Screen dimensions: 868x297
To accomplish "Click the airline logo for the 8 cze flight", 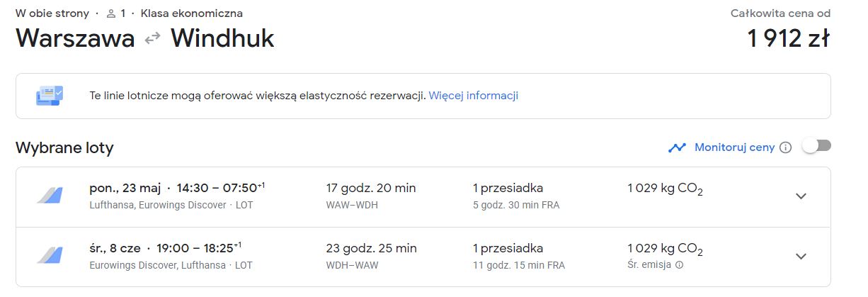I will tap(50, 256).
